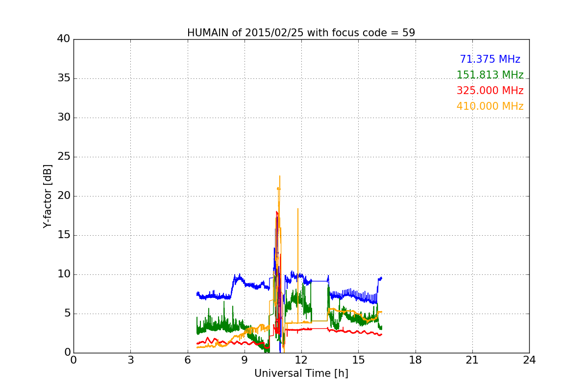The width and height of the screenshot is (588, 392).
Task: Click the x-axis tick label '3'
Action: (130, 360)
